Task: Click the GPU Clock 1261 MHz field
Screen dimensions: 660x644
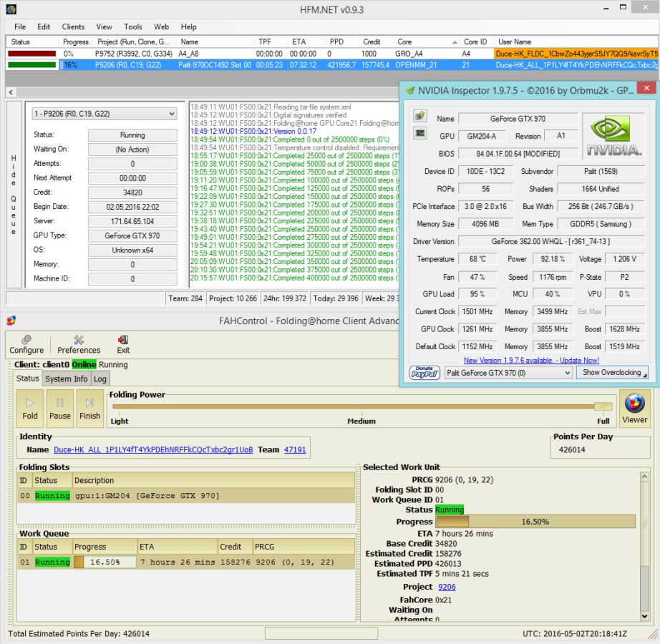Action: pos(477,329)
